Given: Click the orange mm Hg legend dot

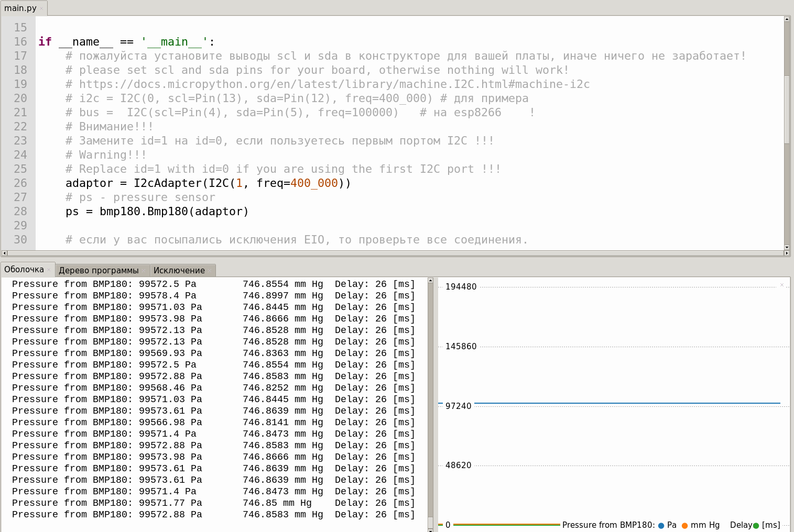Looking at the screenshot, I should click(684, 525).
